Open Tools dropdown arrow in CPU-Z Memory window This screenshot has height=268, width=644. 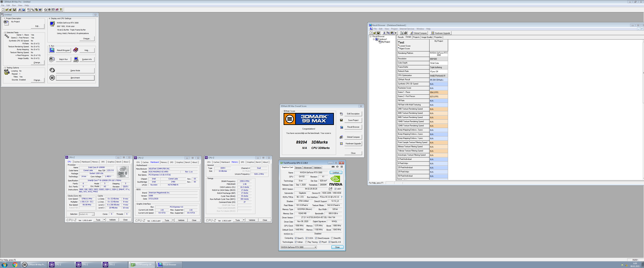(x=244, y=220)
